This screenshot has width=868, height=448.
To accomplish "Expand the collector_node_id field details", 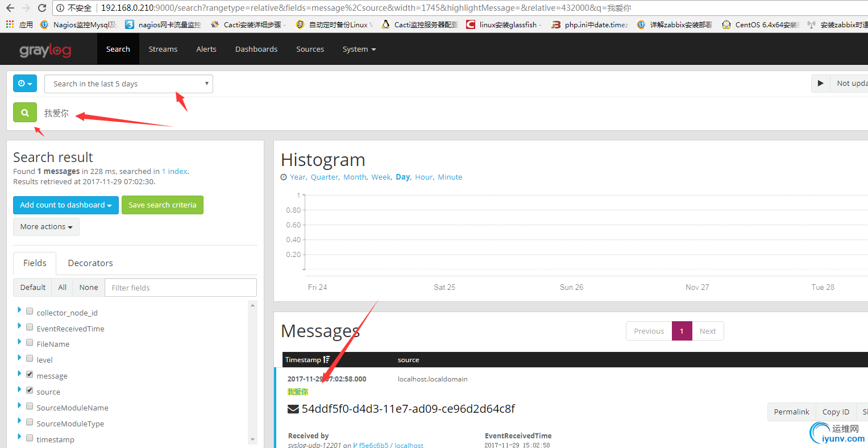I will (19, 310).
